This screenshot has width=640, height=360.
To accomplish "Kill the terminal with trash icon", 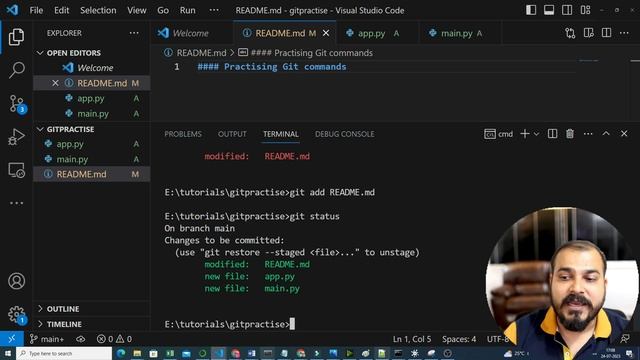I will coord(570,134).
